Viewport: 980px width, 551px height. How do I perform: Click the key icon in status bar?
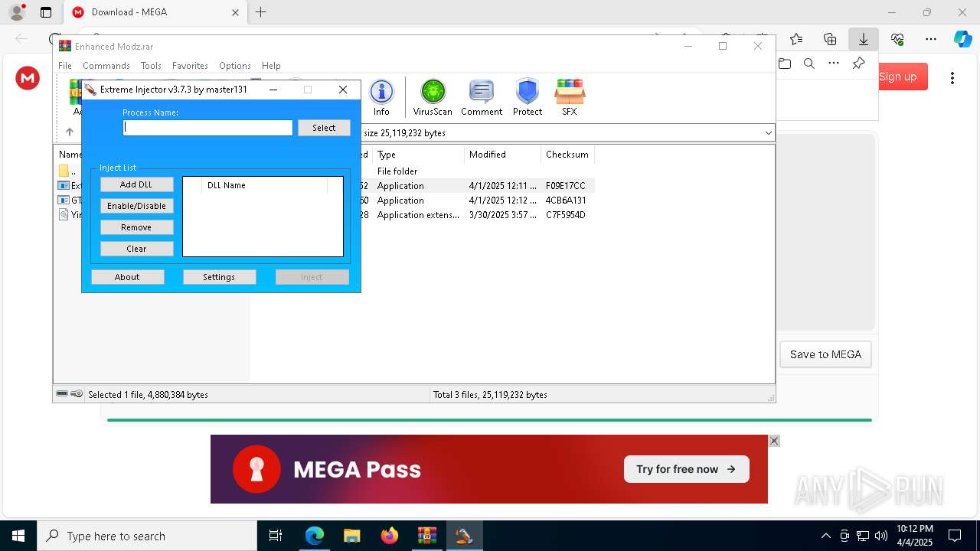(x=77, y=394)
